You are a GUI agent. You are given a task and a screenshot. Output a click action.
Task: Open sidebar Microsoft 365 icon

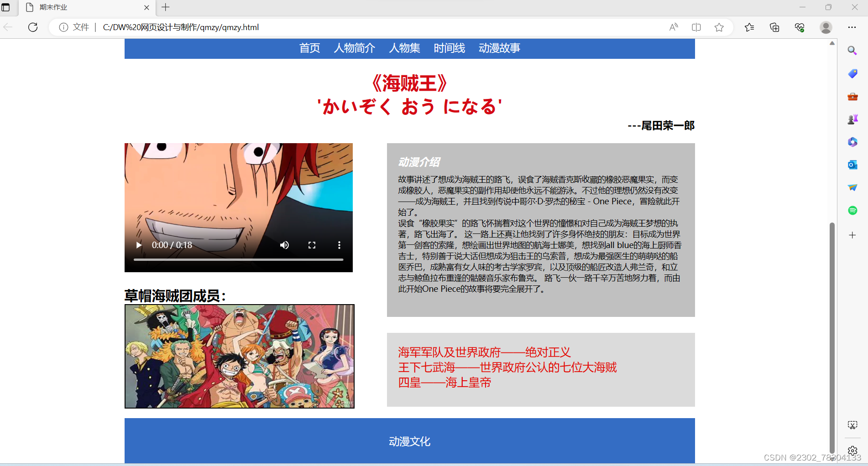click(x=852, y=142)
